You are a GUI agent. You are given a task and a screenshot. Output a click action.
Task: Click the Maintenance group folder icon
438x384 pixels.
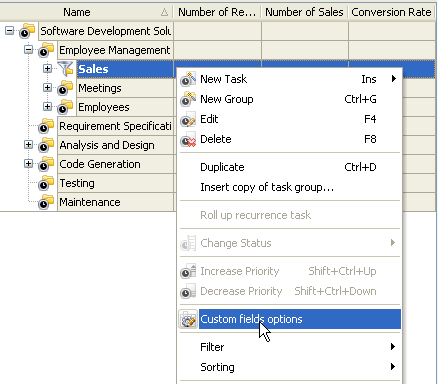46,202
